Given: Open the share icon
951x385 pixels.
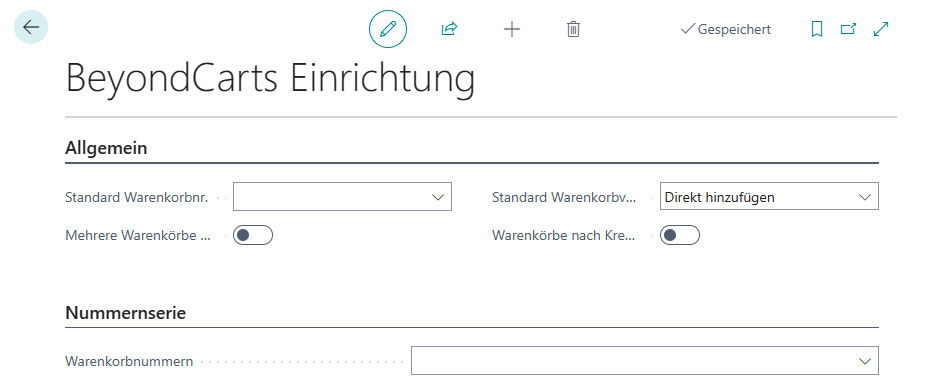Looking at the screenshot, I should coord(449,29).
